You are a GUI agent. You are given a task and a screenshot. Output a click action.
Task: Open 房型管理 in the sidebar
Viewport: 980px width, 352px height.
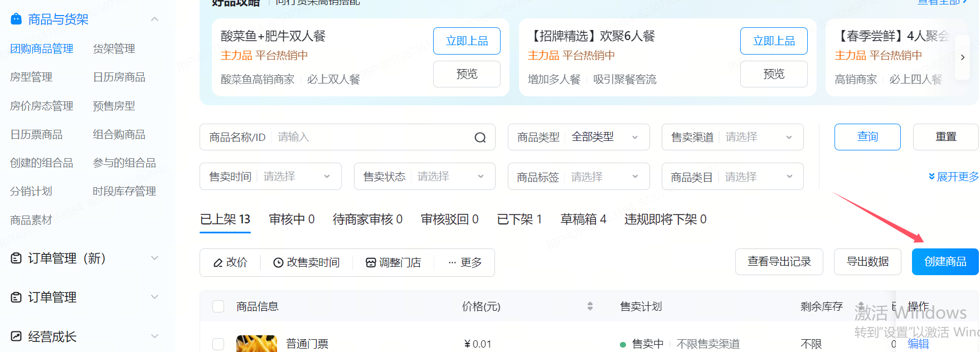pos(31,77)
